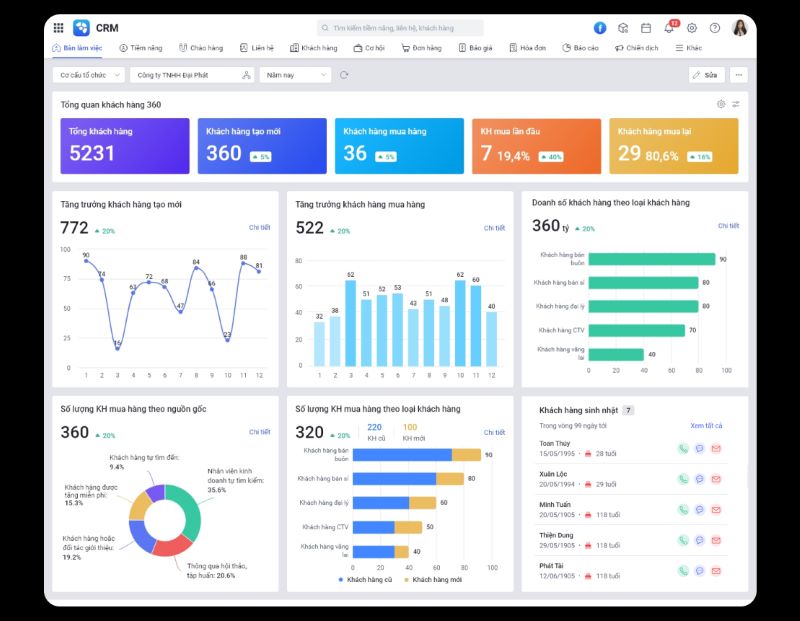Viewport: 800px width, 621px height.
Task: Open the notifications bell in the header
Action: (x=668, y=28)
